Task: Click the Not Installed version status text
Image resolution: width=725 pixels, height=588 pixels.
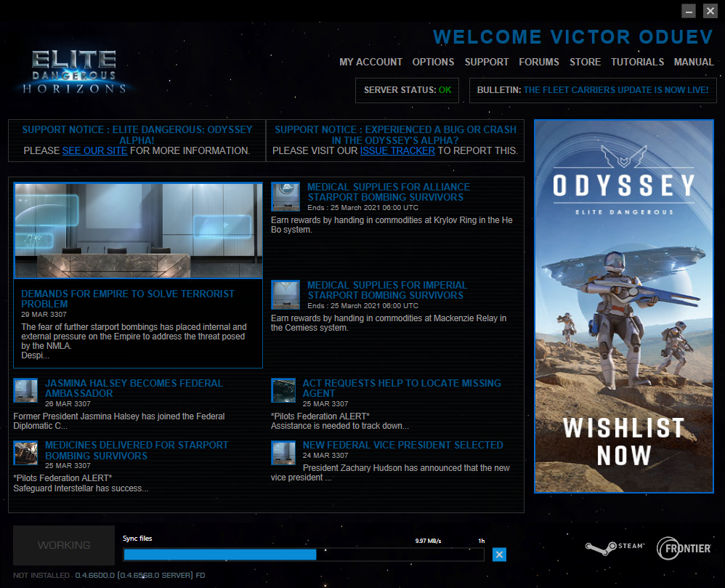Action: point(109,575)
